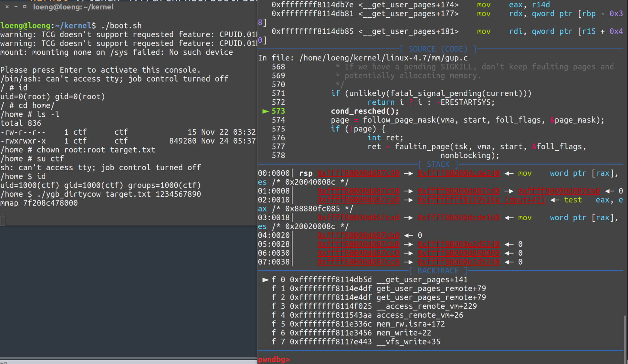Minimize the kernel terminal window
Viewport: 628px width, 364px height.
(16, 7)
